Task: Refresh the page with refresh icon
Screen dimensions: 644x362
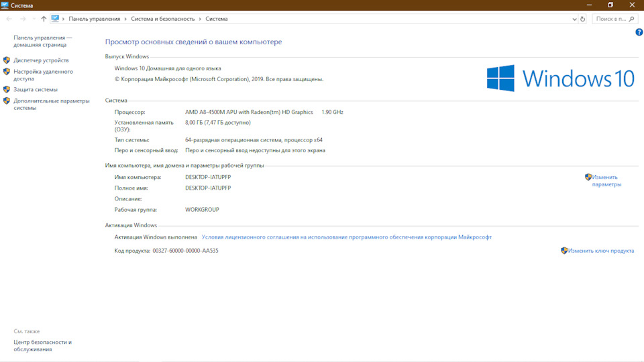Action: click(582, 19)
